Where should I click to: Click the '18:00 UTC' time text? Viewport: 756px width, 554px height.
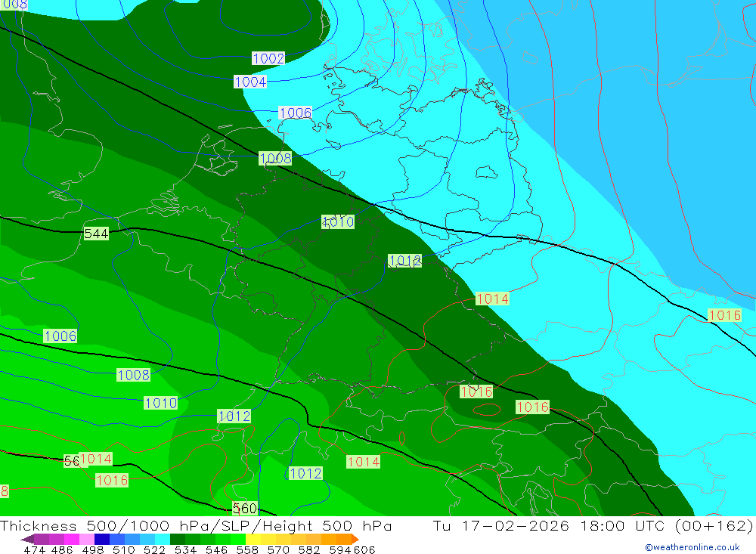[x=622, y=525]
